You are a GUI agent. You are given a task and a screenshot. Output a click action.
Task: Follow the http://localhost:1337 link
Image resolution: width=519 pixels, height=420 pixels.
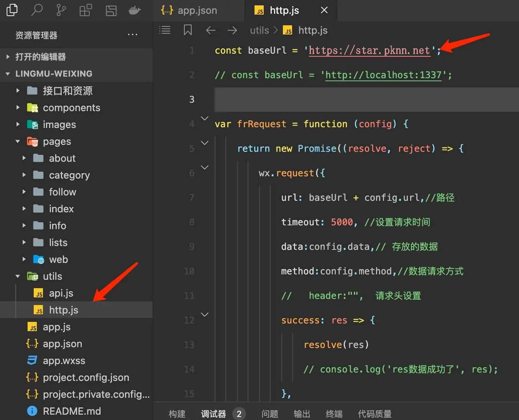(383, 75)
